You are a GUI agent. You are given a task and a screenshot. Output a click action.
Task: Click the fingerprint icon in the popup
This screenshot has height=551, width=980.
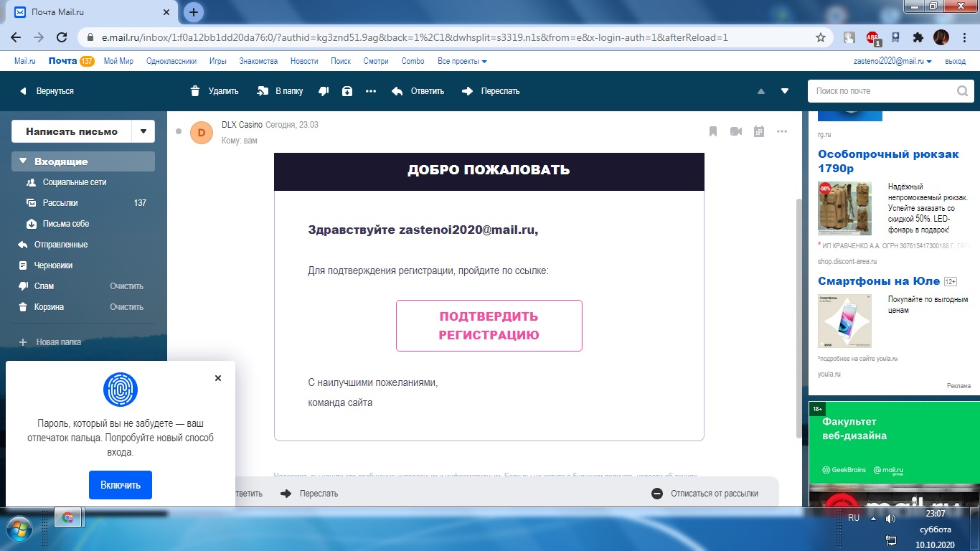pos(121,390)
